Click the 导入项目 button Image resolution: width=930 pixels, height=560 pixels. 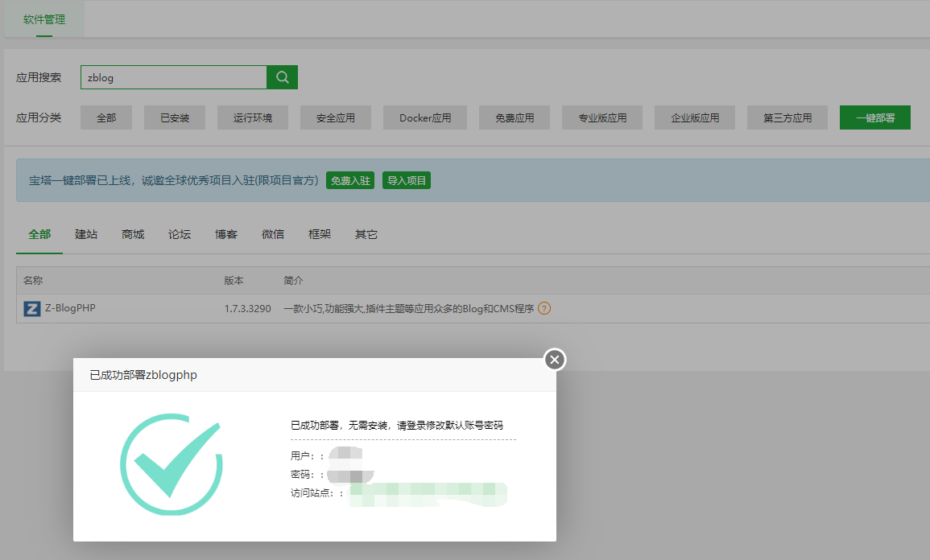tap(407, 181)
